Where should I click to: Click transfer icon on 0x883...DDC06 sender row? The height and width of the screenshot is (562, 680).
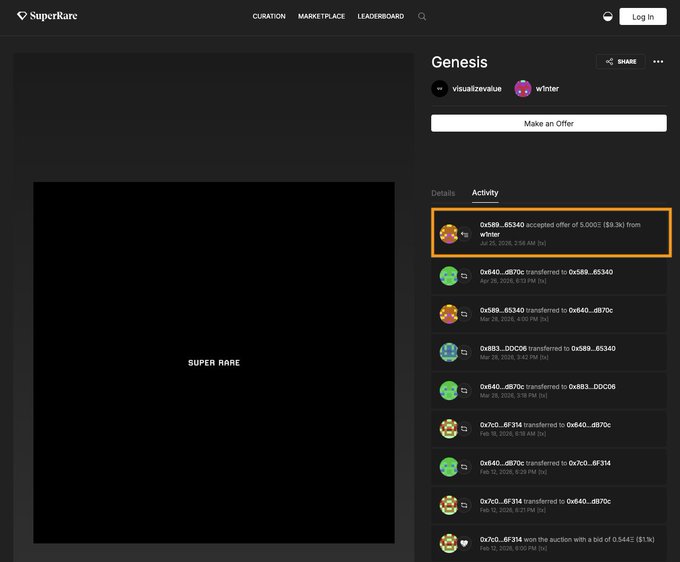coord(464,352)
